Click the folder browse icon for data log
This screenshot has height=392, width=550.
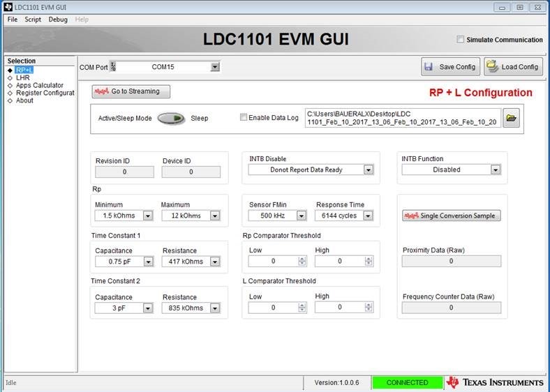511,118
